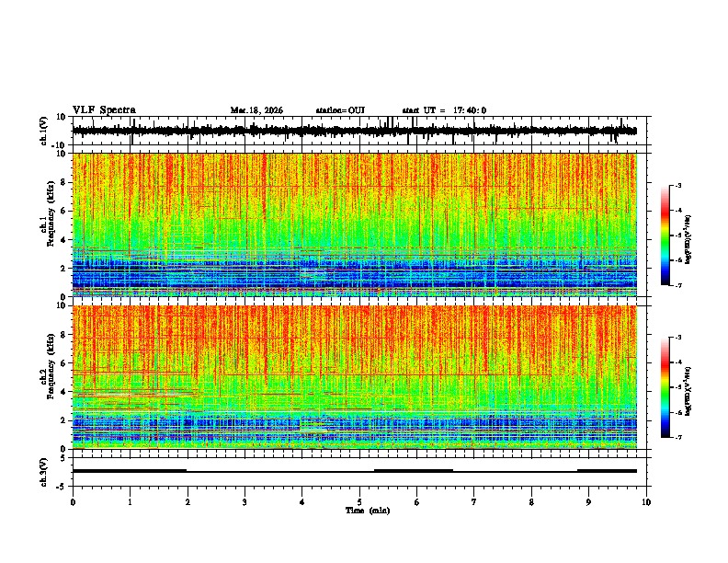Click the 'ch.1(V)' waveform axis label
The height and width of the screenshot is (563, 728).
click(x=44, y=131)
